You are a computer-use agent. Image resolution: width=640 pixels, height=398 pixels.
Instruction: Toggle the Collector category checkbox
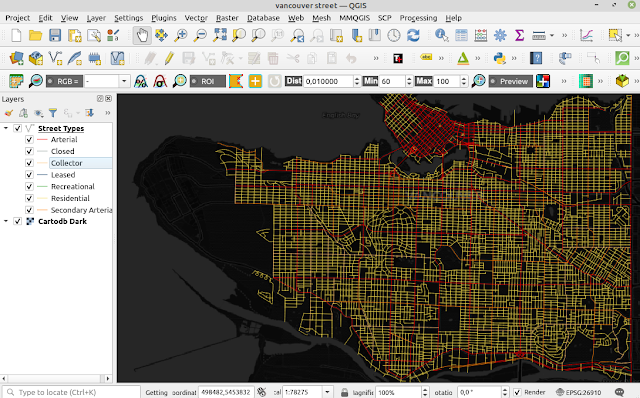coord(29,163)
